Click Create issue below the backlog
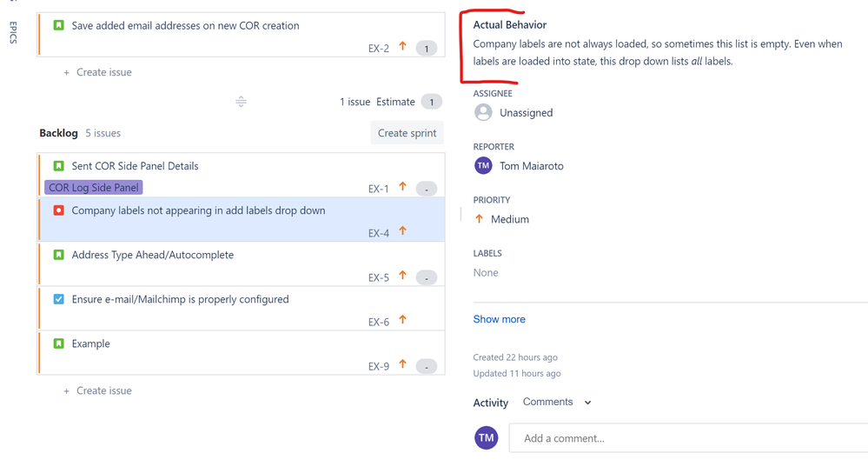 point(98,390)
